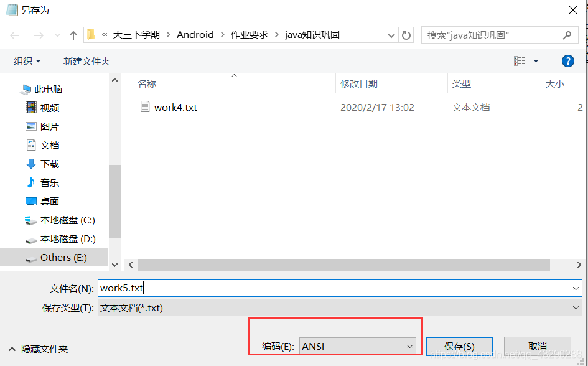Click the horizontal scrollbar thumb
The image size is (588, 366).
pyautogui.click(x=343, y=265)
